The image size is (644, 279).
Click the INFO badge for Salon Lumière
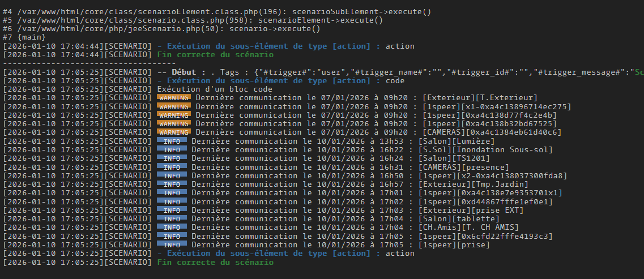[x=172, y=141]
